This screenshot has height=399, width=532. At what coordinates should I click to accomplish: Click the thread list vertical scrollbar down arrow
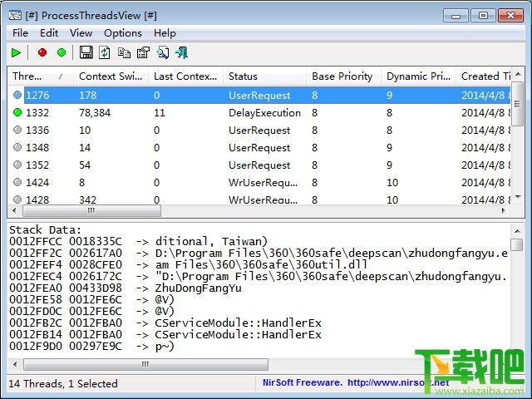tap(518, 197)
